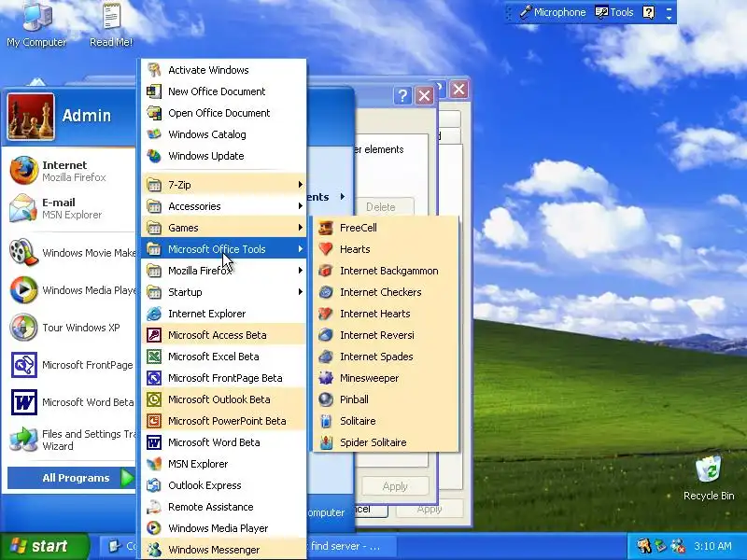Open Microsoft Access Beta

(223, 335)
